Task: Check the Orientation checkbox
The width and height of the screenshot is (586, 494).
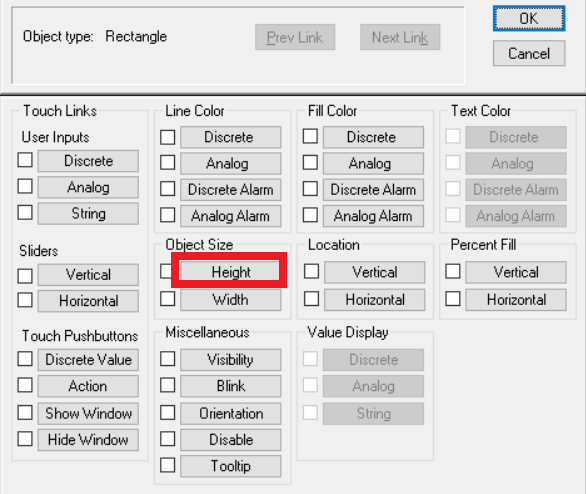Action: [x=167, y=413]
